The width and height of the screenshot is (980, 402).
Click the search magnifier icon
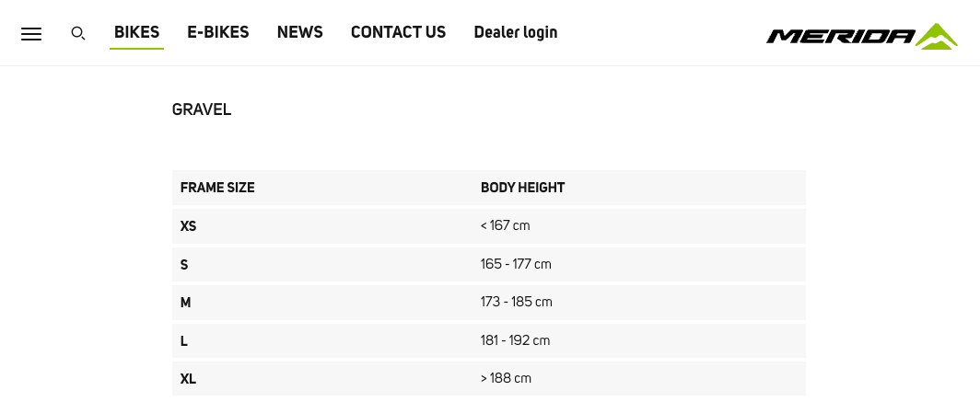pyautogui.click(x=78, y=34)
